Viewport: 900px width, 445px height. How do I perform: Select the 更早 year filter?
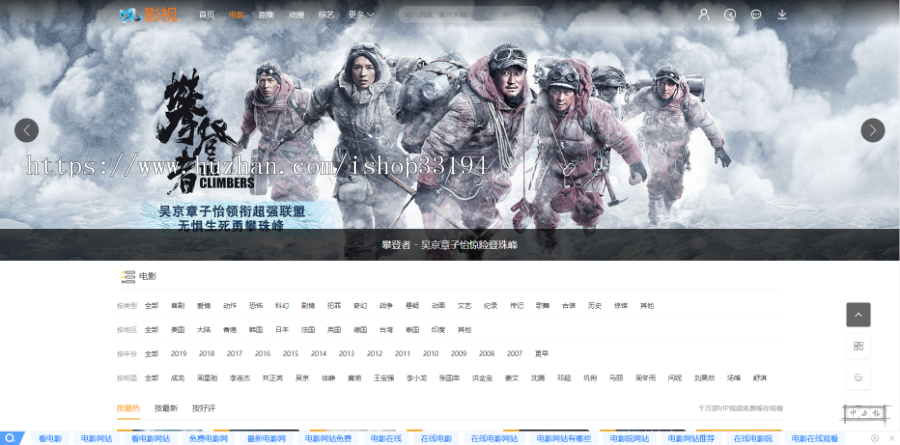(x=541, y=354)
